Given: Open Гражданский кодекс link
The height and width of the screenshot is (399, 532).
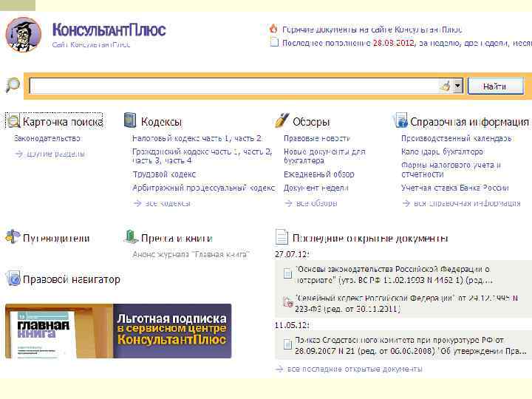Looking at the screenshot, I should pyautogui.click(x=202, y=156).
